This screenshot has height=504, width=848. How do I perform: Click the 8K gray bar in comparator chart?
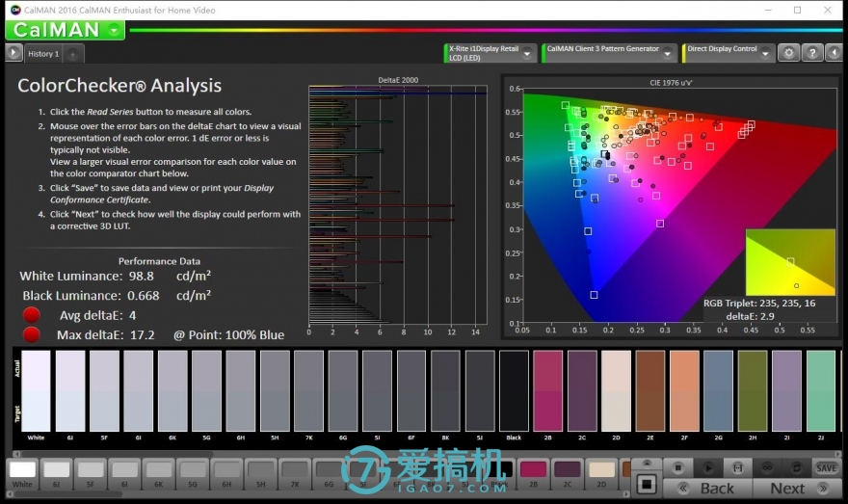(445, 391)
